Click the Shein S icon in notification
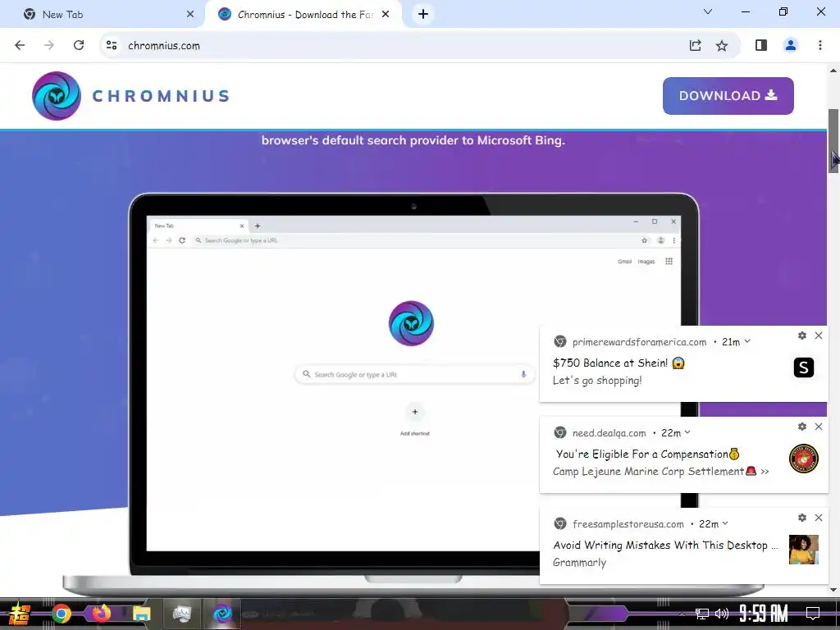This screenshot has height=630, width=840. click(804, 367)
